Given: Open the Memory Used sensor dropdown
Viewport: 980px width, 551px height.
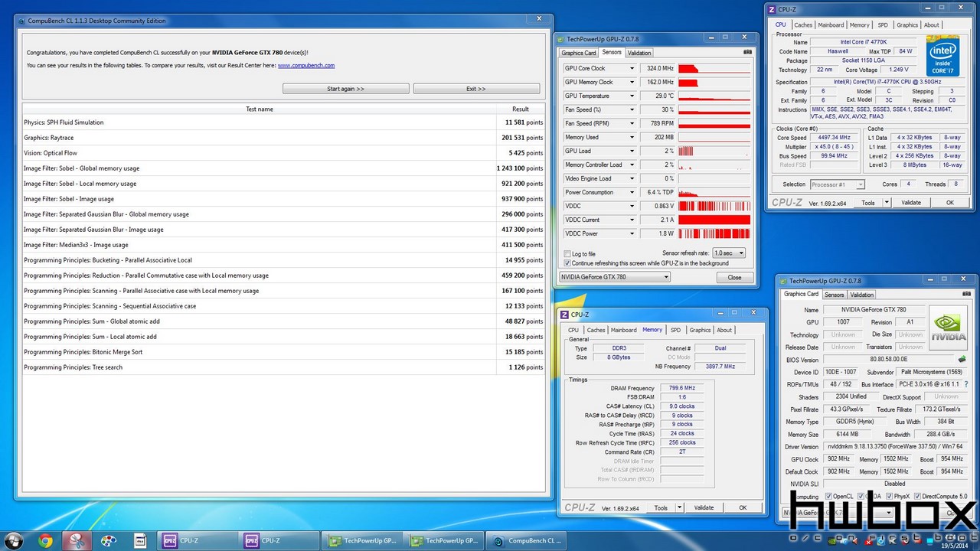Looking at the screenshot, I should click(x=632, y=137).
